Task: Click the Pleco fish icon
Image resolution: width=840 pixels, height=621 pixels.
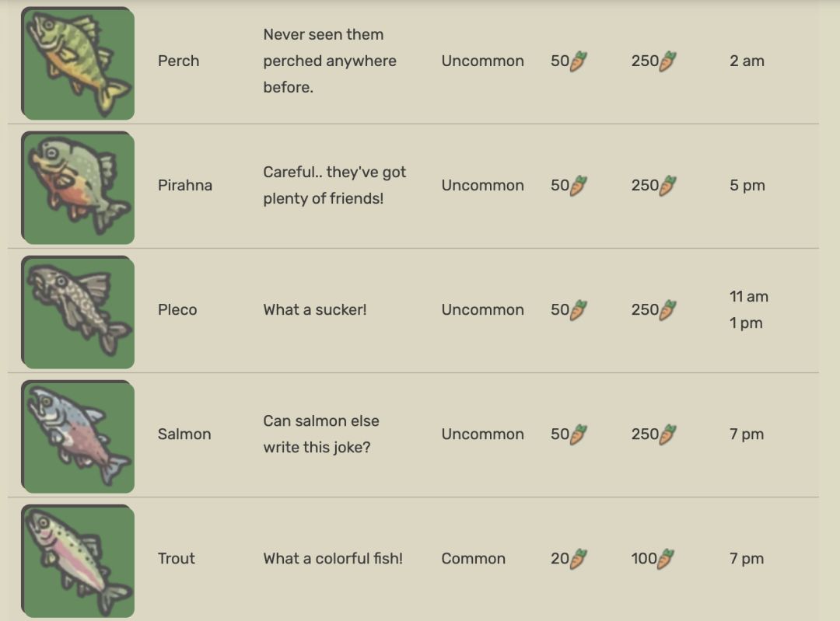Action: 78,312
